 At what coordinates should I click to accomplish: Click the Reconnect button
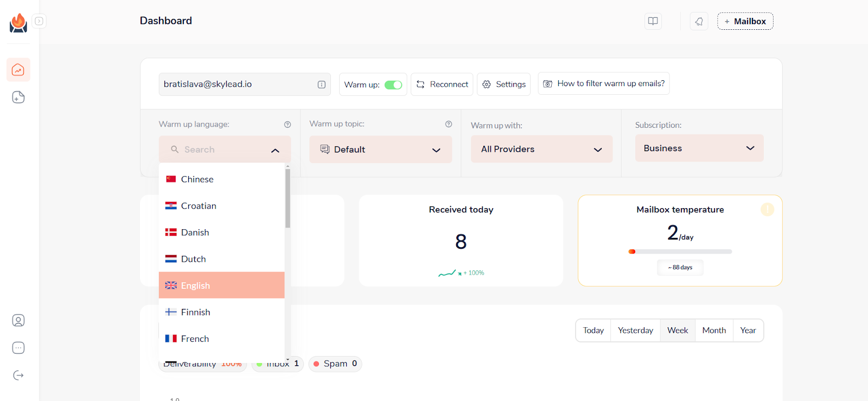point(442,85)
